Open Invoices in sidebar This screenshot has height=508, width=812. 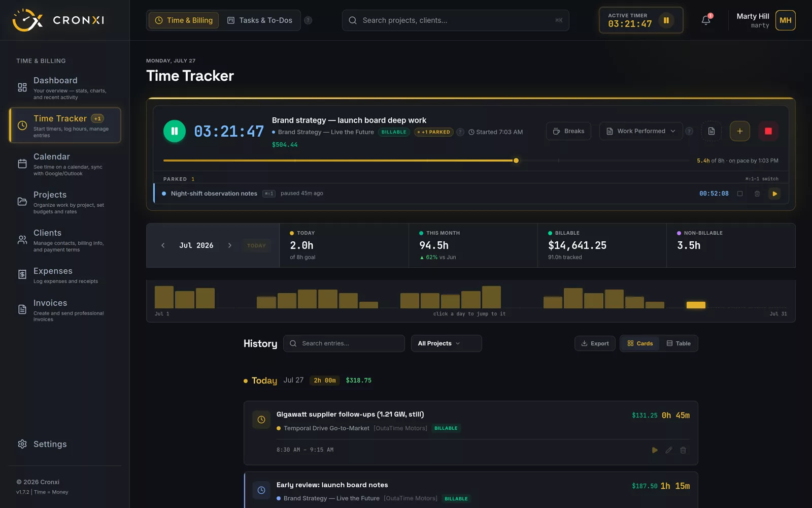65,309
